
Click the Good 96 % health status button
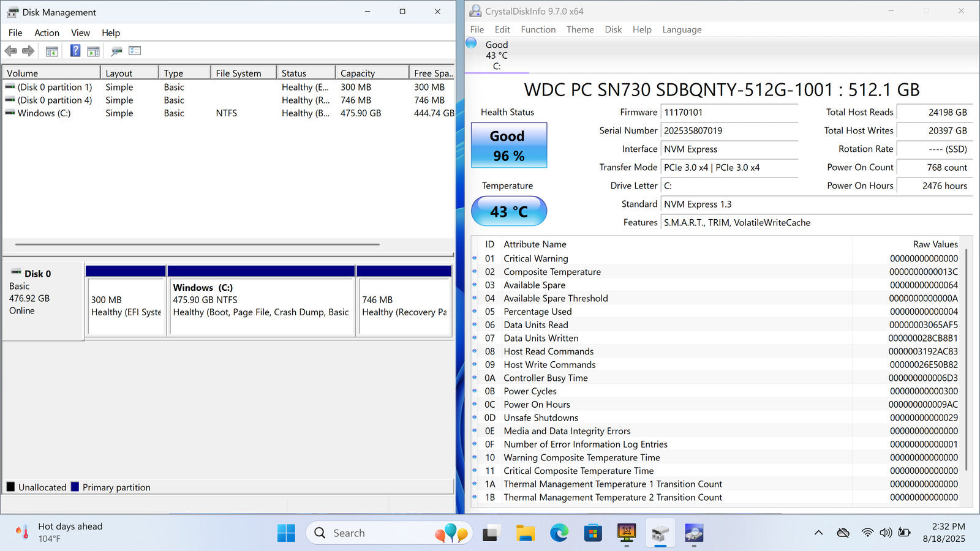pos(508,146)
